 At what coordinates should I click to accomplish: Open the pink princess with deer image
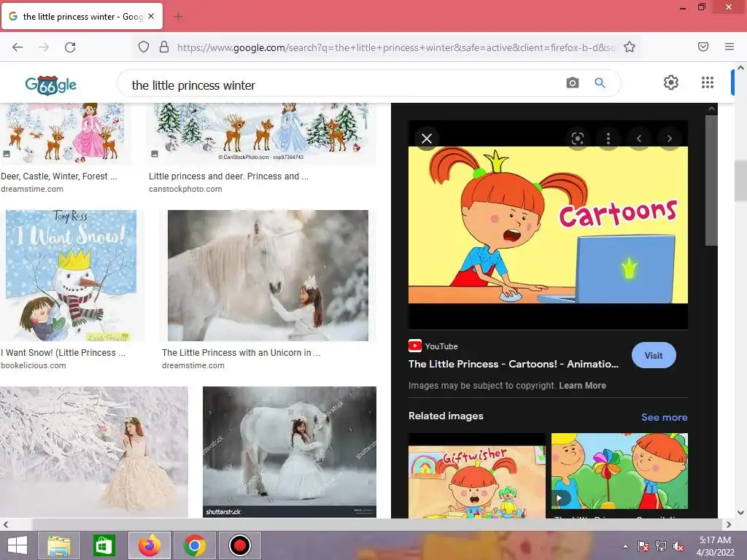[65, 134]
